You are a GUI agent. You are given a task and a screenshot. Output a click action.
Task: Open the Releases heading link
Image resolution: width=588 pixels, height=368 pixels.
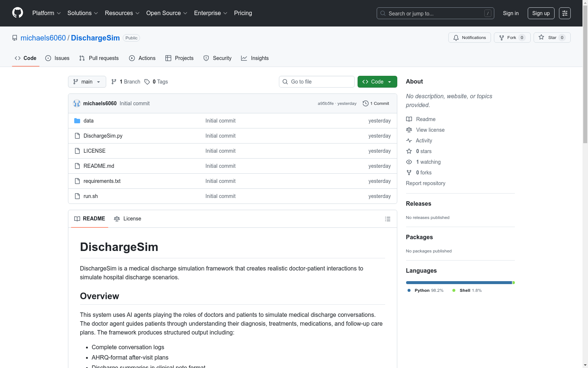[419, 204]
